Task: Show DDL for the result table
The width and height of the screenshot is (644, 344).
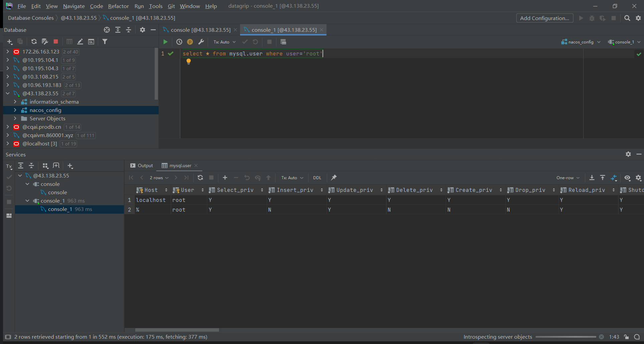Action: click(x=317, y=178)
